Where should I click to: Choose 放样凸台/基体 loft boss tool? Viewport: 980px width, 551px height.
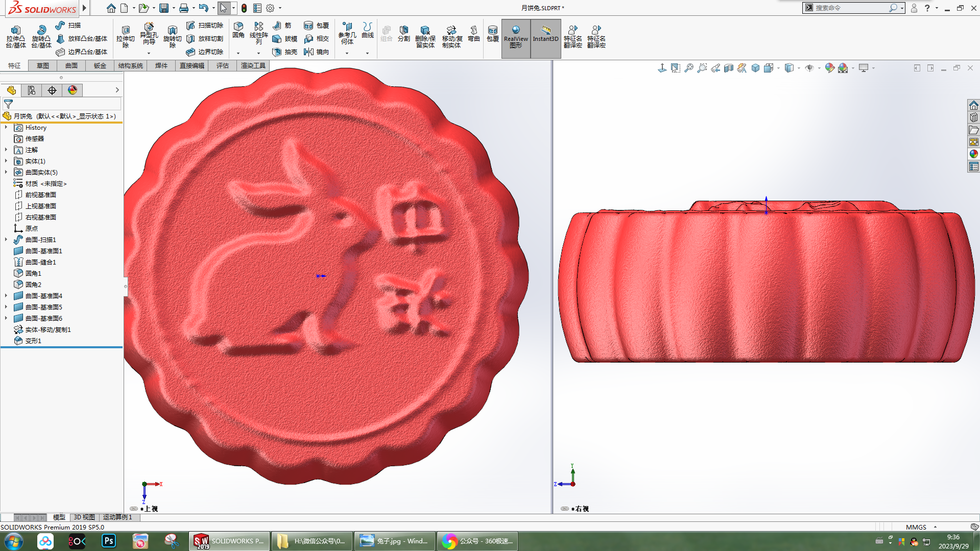click(82, 38)
